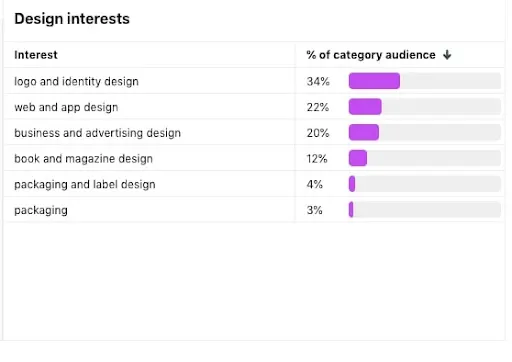Click the 4% audience bar
This screenshot has width=512, height=362.
(x=352, y=184)
